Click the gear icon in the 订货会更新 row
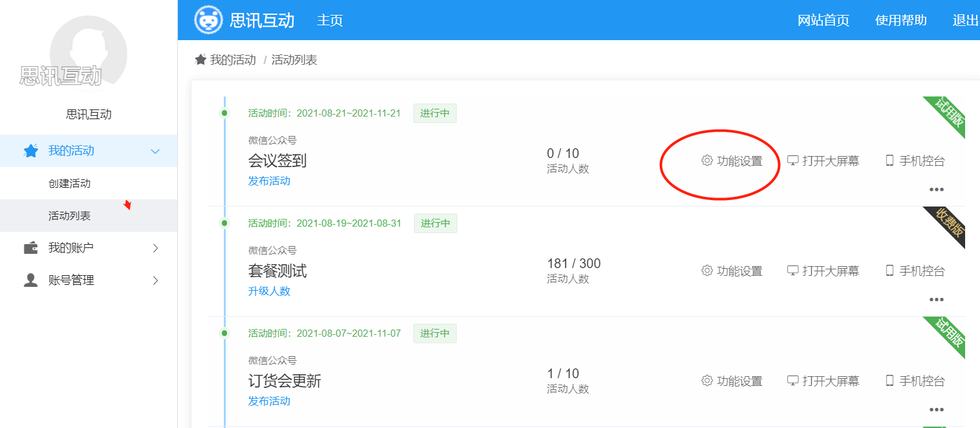This screenshot has height=428, width=980. point(707,381)
